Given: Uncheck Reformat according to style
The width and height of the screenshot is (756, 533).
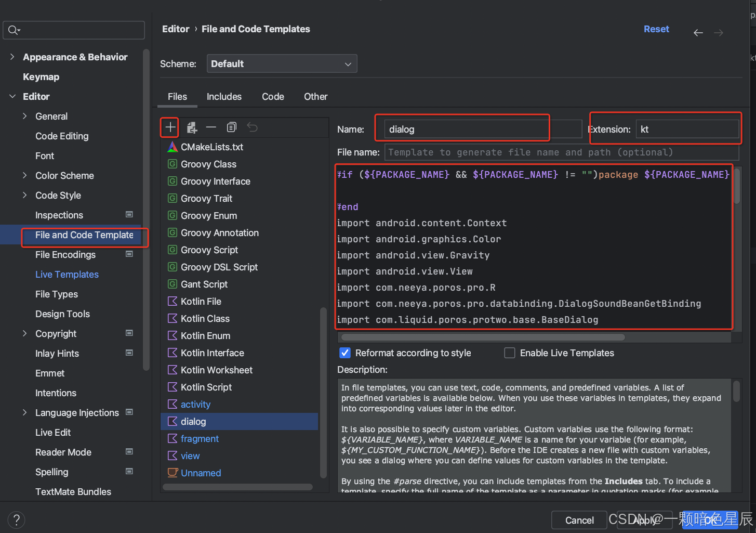Looking at the screenshot, I should (345, 353).
